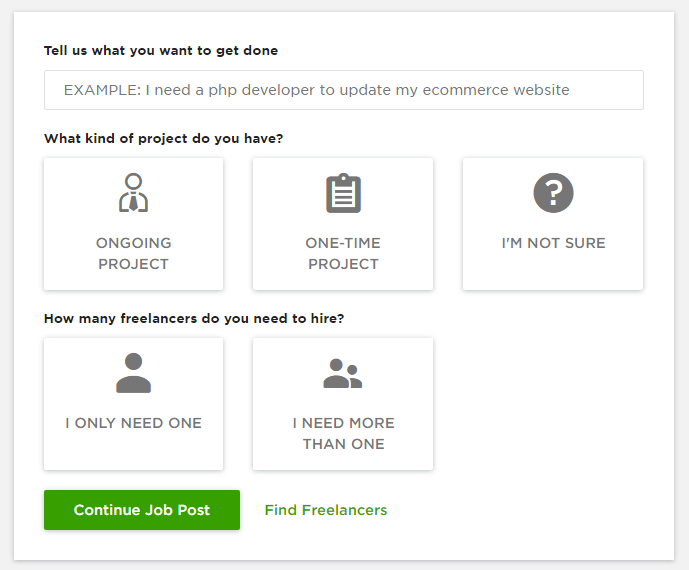Focus the job description input field
Screen dimensions: 689x570
tap(344, 90)
